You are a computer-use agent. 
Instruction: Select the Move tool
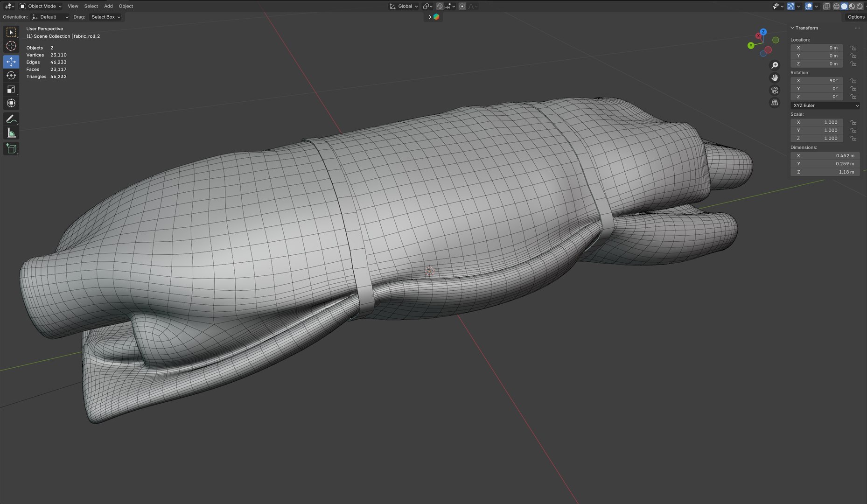pos(11,62)
